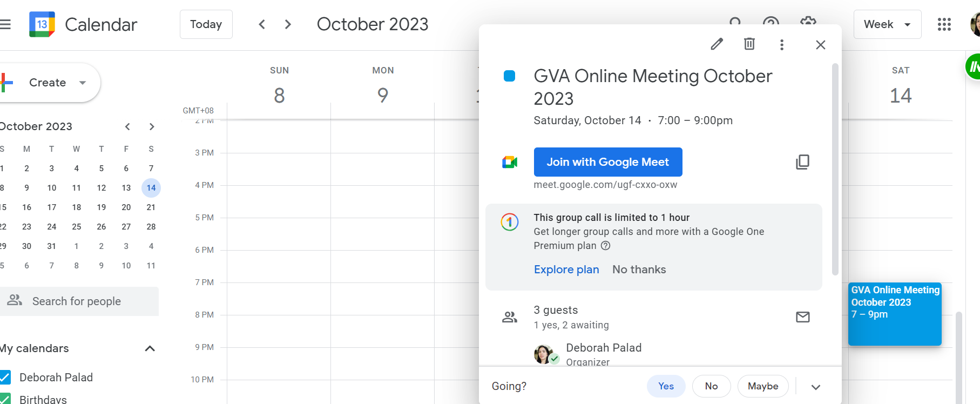Viewport: 980px width, 404px height.
Task: Email guests using the envelope icon
Action: 803,317
